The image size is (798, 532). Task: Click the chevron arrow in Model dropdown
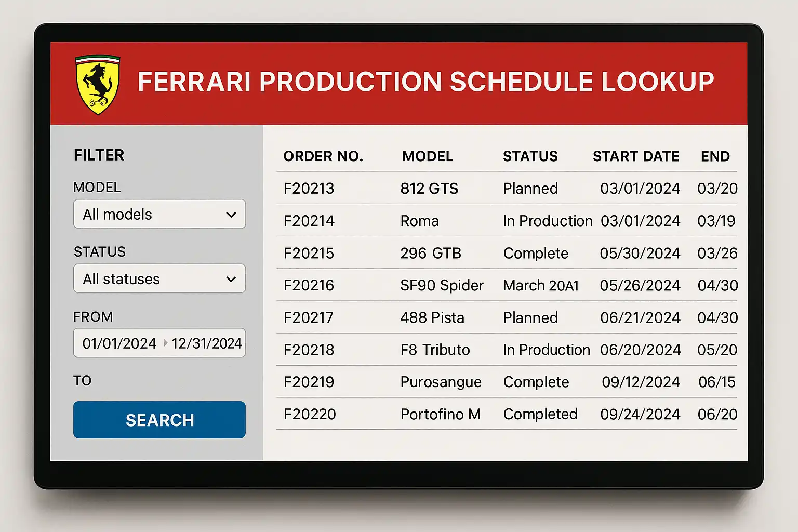point(231,215)
